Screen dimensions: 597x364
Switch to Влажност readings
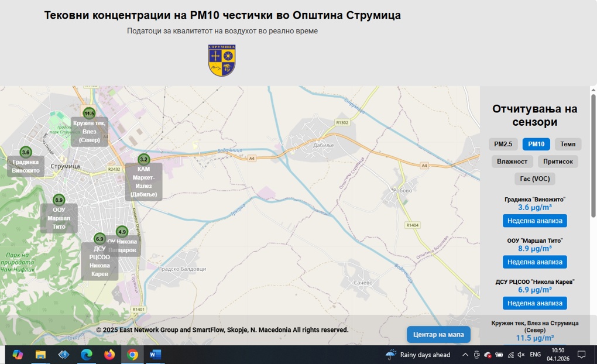(x=512, y=162)
